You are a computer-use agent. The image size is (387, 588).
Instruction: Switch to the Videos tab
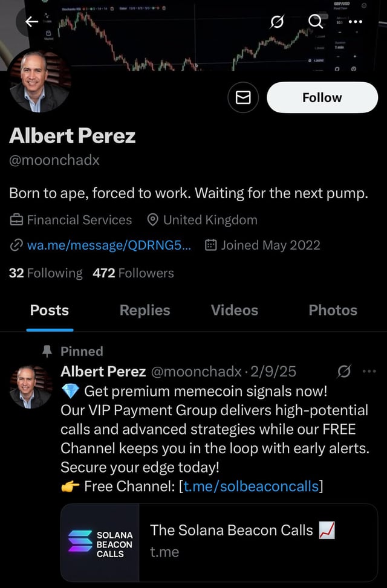pos(235,311)
